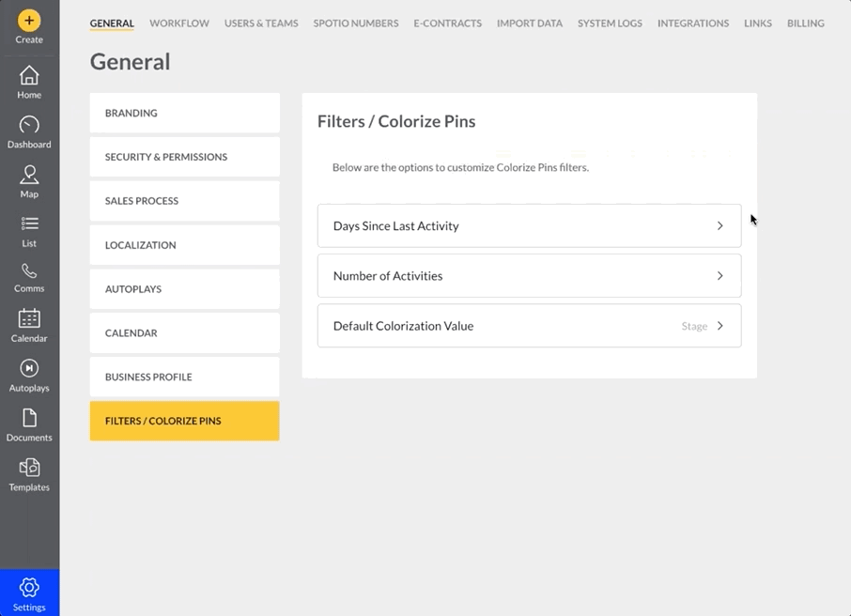Select the Autoplays sidebar icon
Image resolution: width=851 pixels, height=616 pixels.
pyautogui.click(x=28, y=374)
